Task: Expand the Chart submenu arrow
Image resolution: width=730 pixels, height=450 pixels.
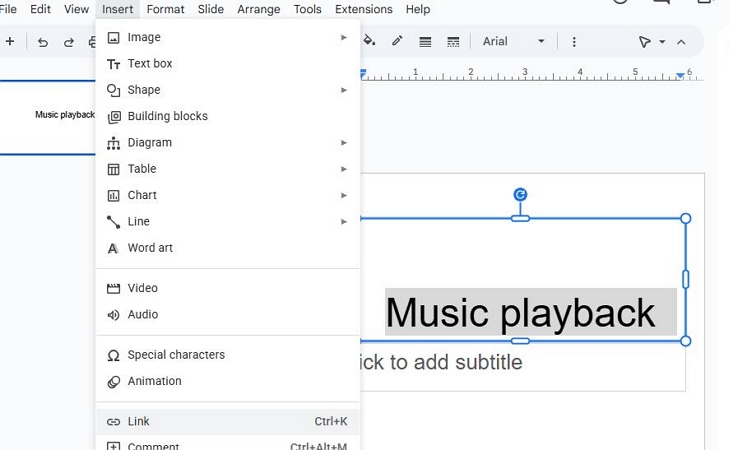Action: (x=344, y=195)
